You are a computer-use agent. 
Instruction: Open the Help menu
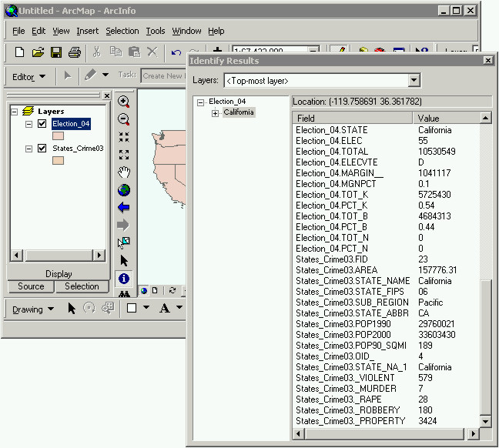216,31
